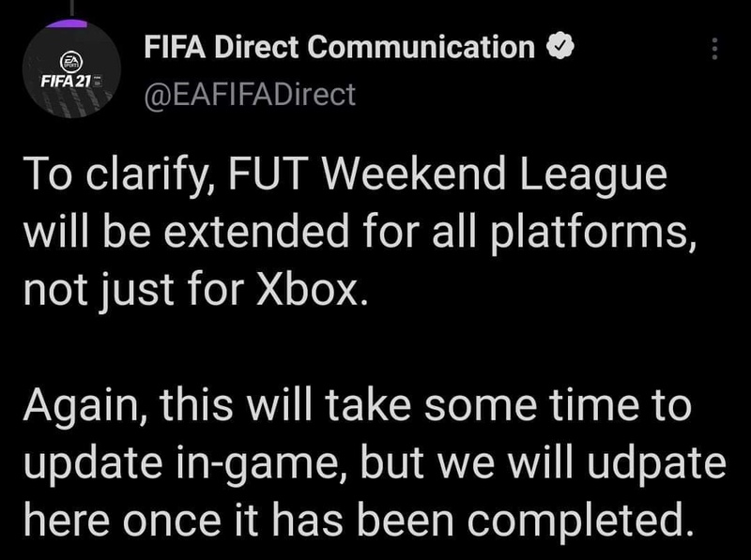
Task: Click the blank space between the paragraphs
Action: pos(360,349)
